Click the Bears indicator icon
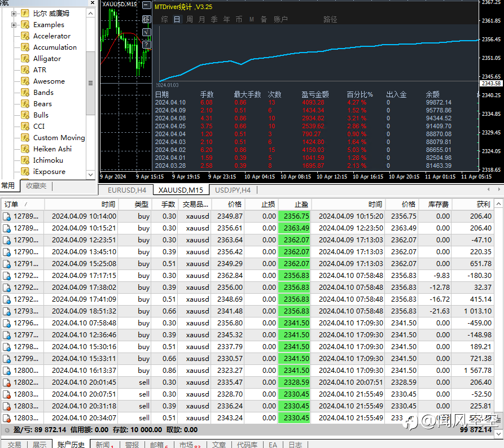 pos(25,103)
